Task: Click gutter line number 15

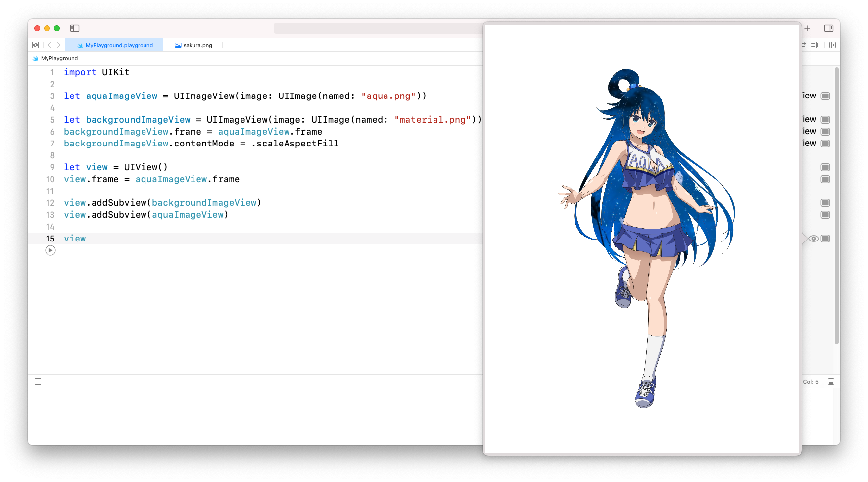Action: 50,239
